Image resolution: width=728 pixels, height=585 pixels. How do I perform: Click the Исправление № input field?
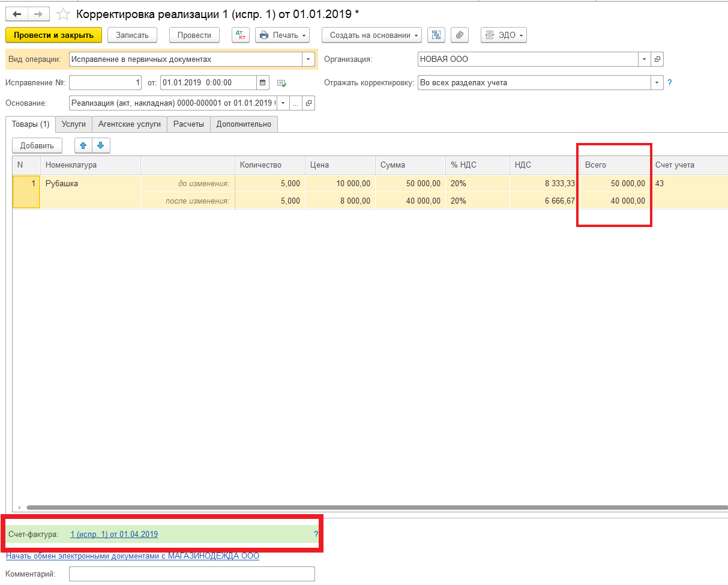(x=106, y=83)
